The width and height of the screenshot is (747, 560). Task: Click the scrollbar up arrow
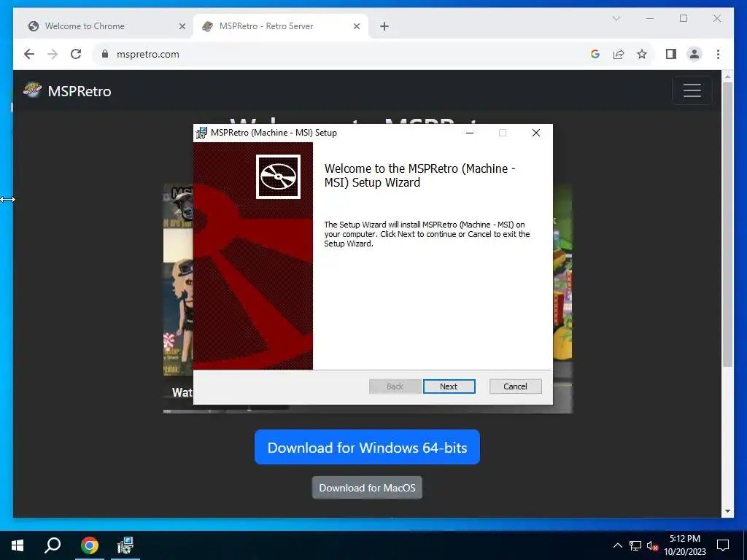click(x=727, y=76)
